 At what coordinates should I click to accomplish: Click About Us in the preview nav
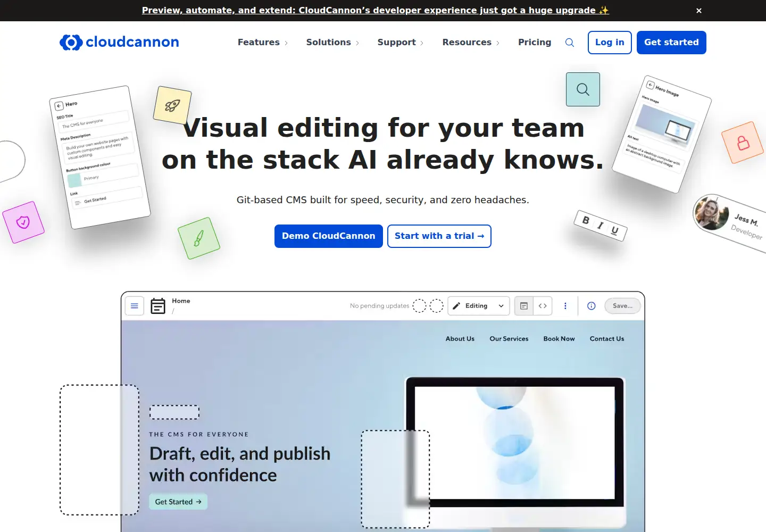460,339
